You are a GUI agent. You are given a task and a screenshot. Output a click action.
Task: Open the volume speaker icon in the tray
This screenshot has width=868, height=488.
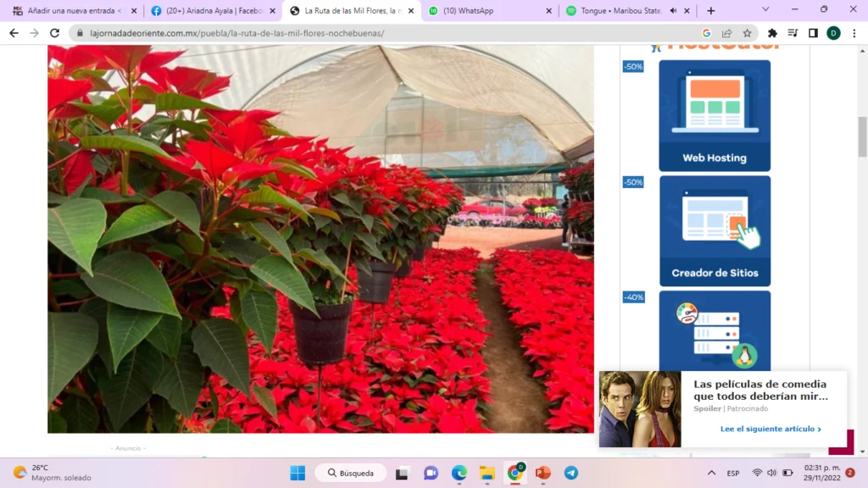771,473
